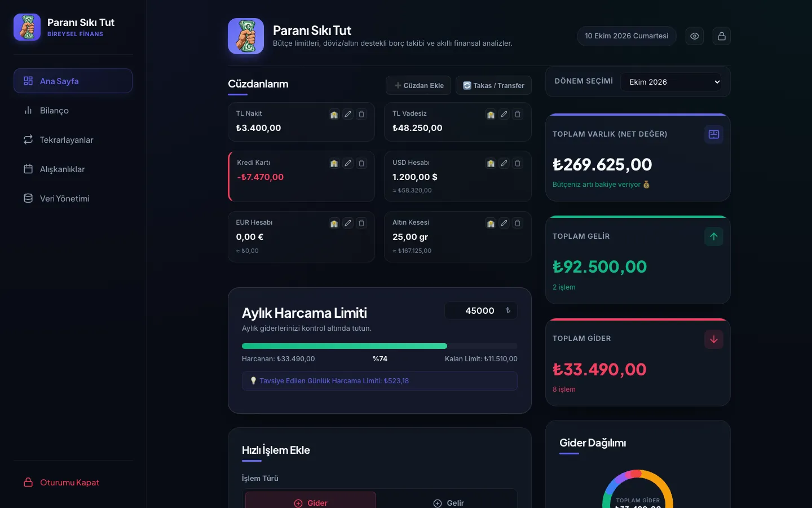Open Bilanço in the sidebar

(73, 110)
